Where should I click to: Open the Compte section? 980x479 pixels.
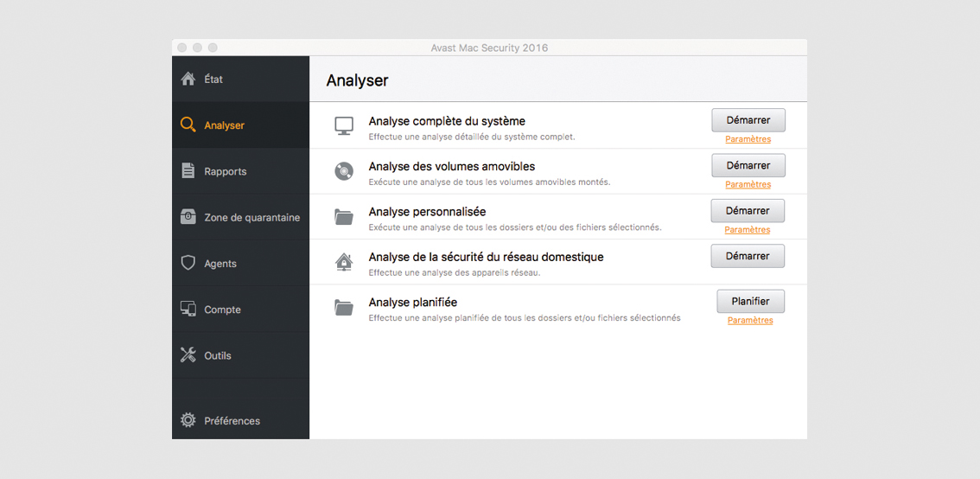pyautogui.click(x=240, y=310)
